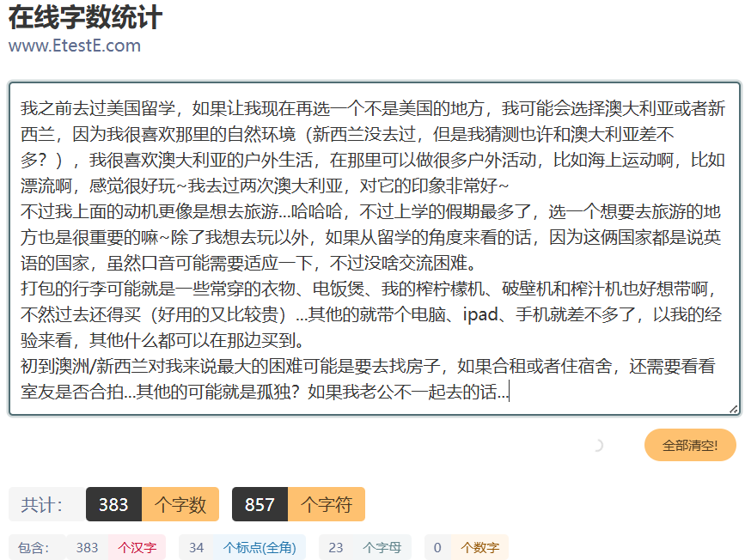The width and height of the screenshot is (745, 560).
Task: Click the line starting 我之前去过美国留学
Action: point(373,108)
